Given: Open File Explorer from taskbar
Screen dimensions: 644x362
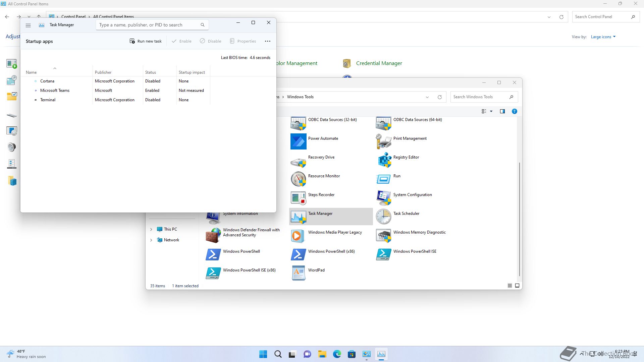Looking at the screenshot, I should click(x=322, y=354).
